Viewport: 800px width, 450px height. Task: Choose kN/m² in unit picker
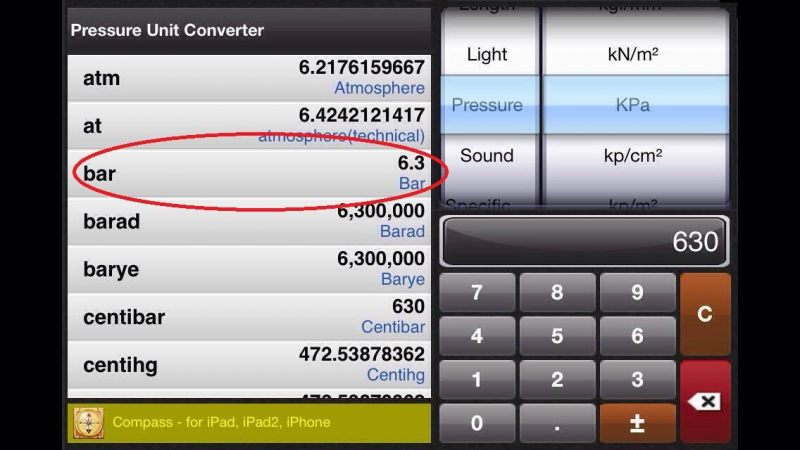[x=633, y=55]
